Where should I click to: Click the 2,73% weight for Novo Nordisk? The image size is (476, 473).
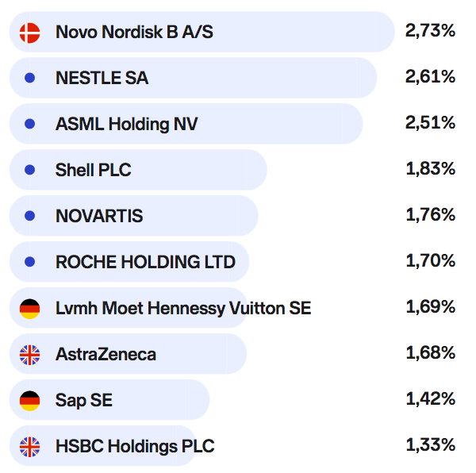(x=430, y=32)
